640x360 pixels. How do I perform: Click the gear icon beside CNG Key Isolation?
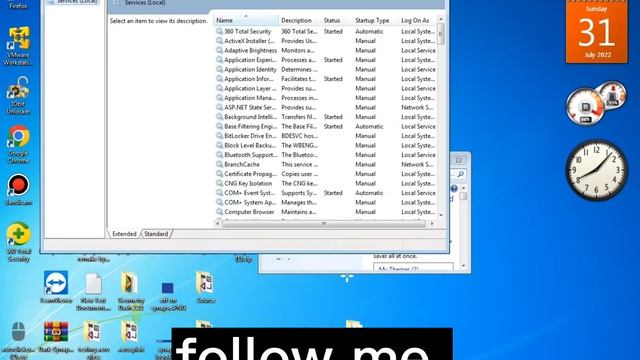pos(219,183)
